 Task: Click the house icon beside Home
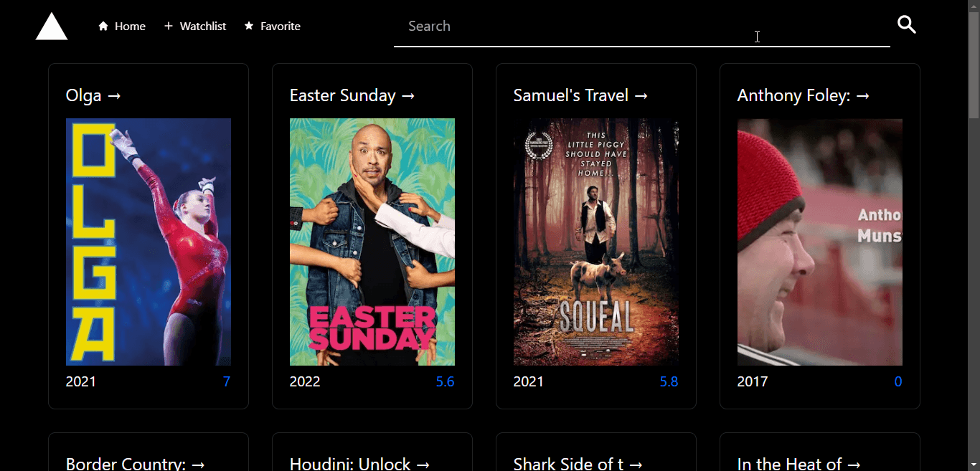coord(103,27)
